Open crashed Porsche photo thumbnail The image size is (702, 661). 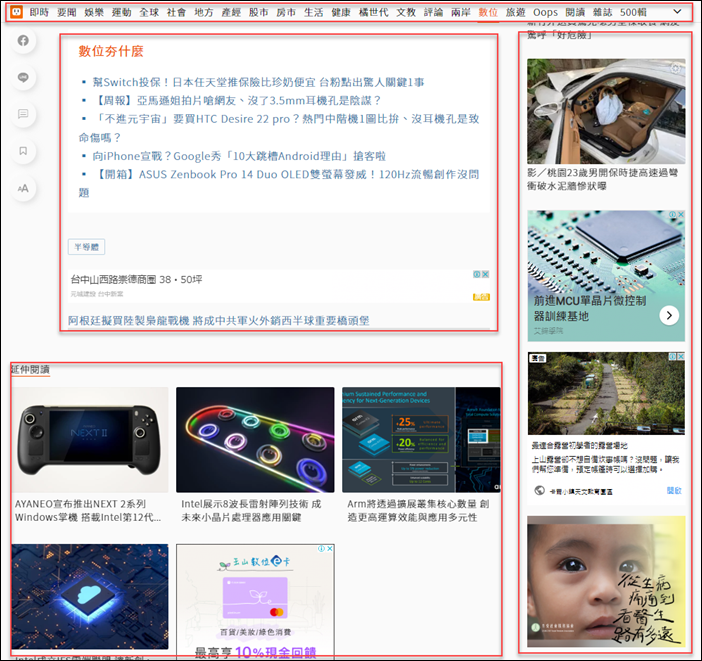606,111
